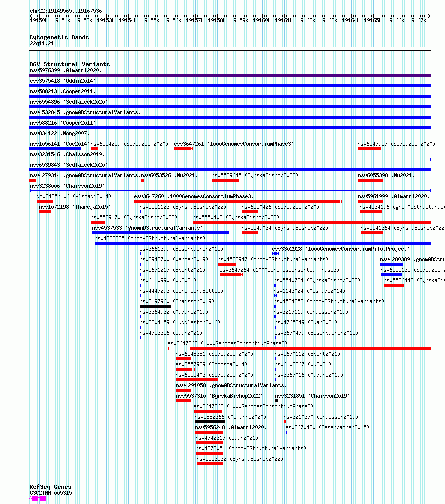
Task: Open variant esv3575418 (Uddin2014)
Action: tap(63, 81)
